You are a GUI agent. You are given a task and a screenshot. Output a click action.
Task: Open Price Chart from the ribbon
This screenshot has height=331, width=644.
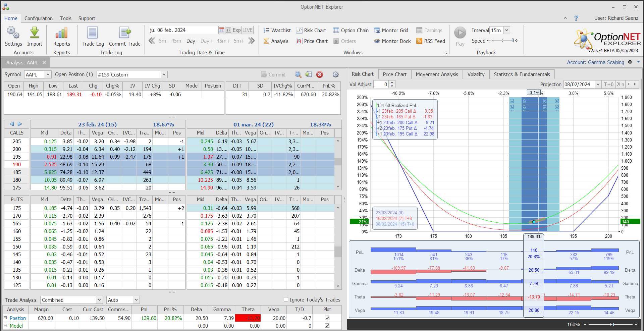(312, 41)
